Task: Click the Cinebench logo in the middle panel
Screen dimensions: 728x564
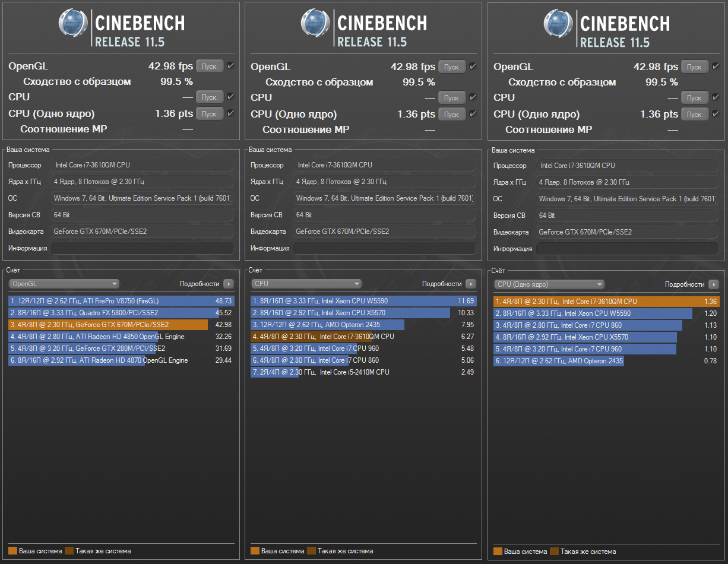Action: click(x=363, y=27)
